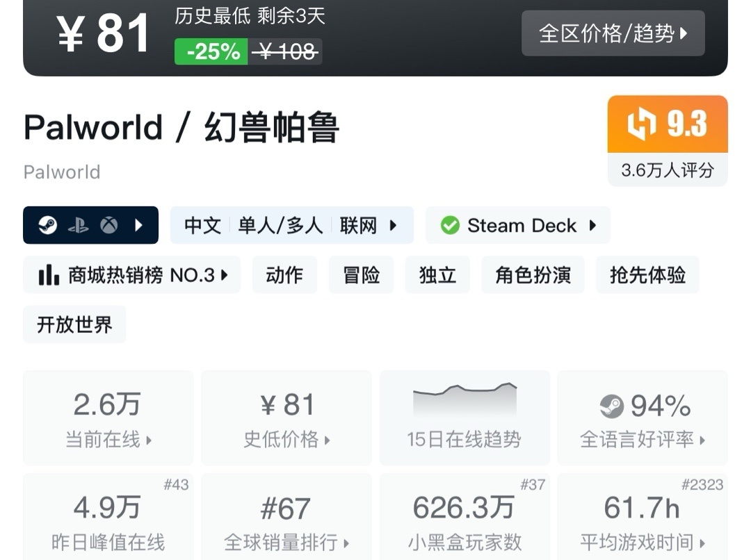Image resolution: width=751 pixels, height=560 pixels.
Task: Select the 开放世界 open world tag
Action: point(74,324)
